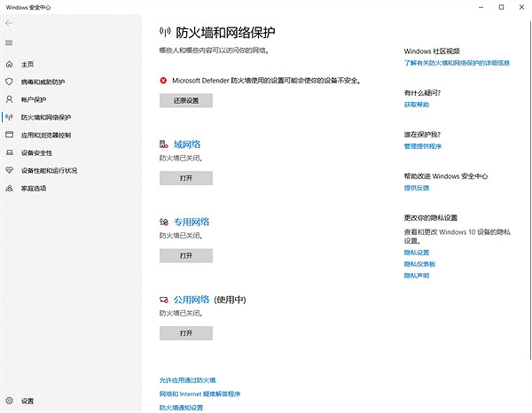This screenshot has width=532, height=413.
Task: Click 打开 button under 专用网络
Action: coord(186,255)
